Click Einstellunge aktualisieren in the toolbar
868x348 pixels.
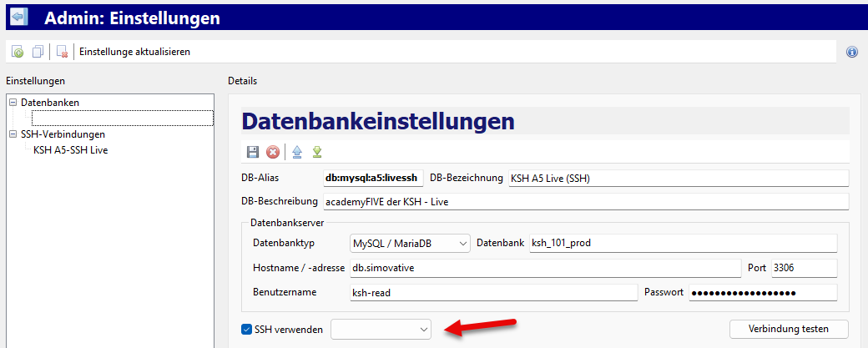[134, 52]
